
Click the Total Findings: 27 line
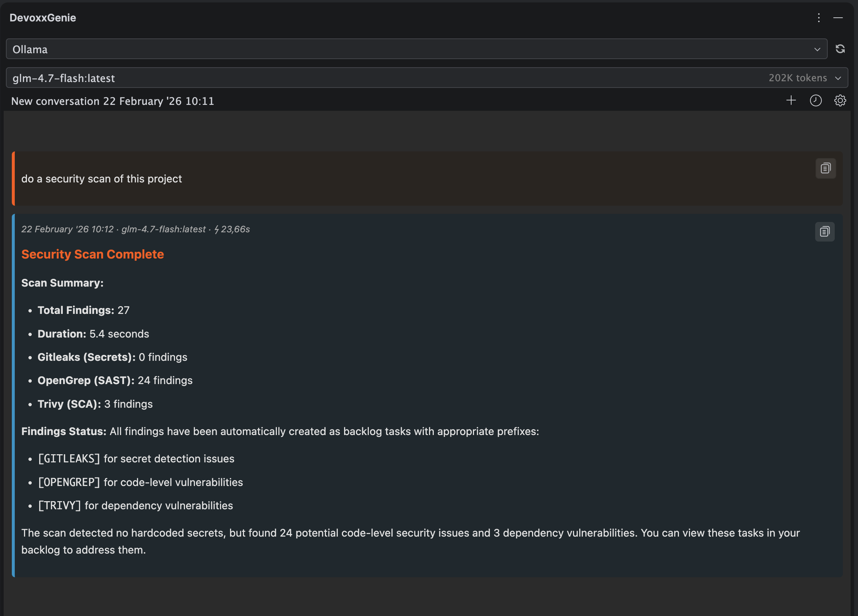click(x=83, y=310)
